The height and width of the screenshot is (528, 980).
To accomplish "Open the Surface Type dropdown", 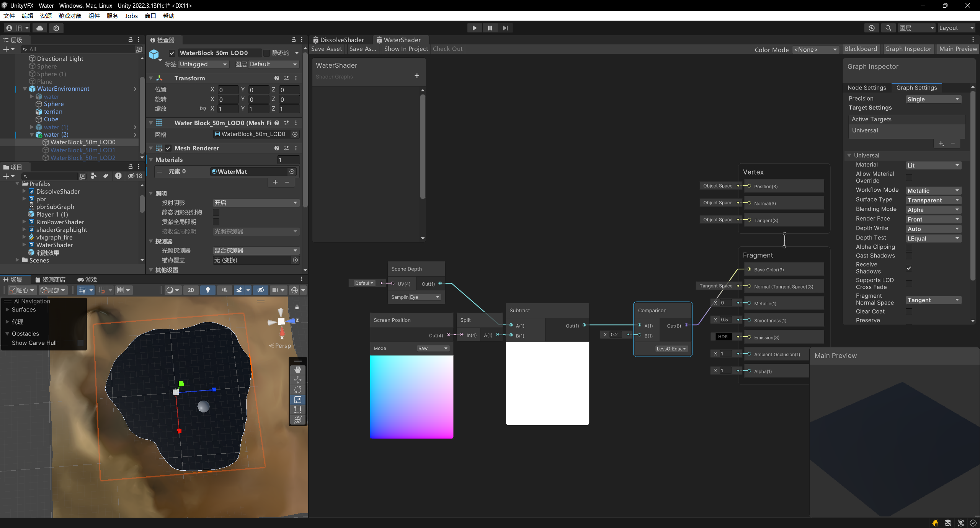I will (x=933, y=200).
